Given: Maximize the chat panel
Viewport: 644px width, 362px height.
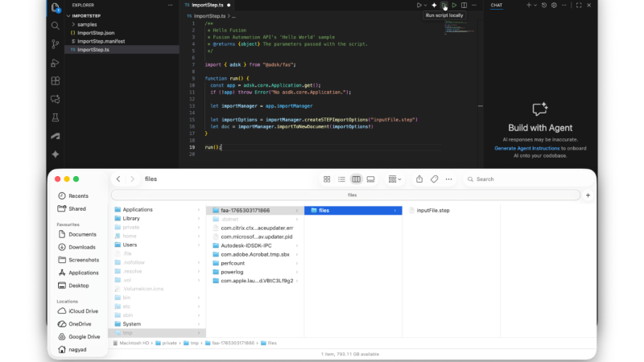Looking at the screenshot, I should [x=579, y=5].
